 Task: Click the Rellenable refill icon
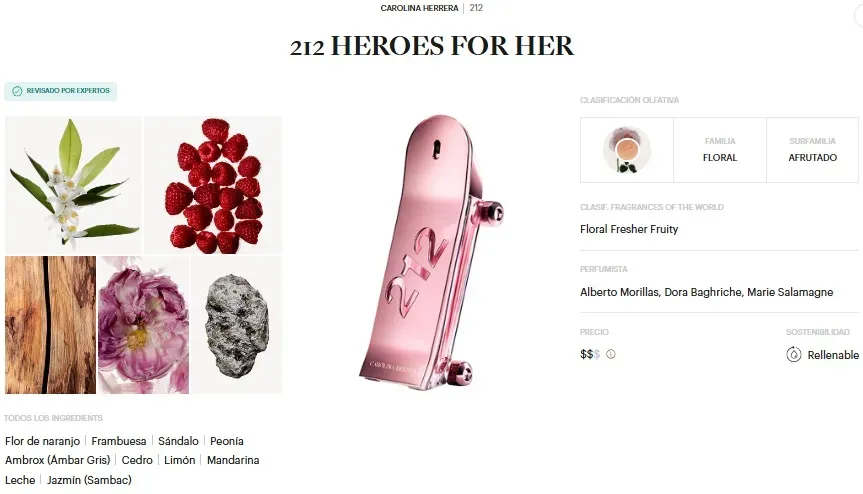(x=794, y=355)
